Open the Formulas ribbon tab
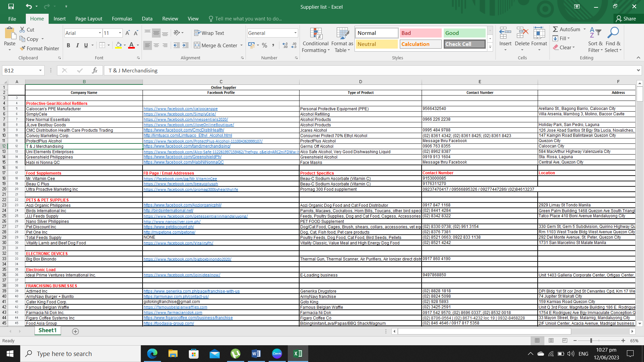This screenshot has width=644, height=362. (x=122, y=19)
